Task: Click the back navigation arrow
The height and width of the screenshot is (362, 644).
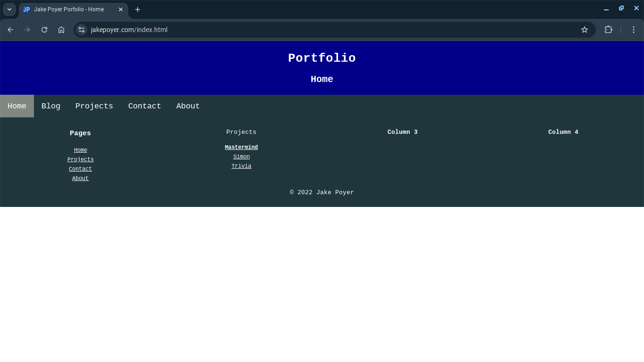Action: coord(10,30)
